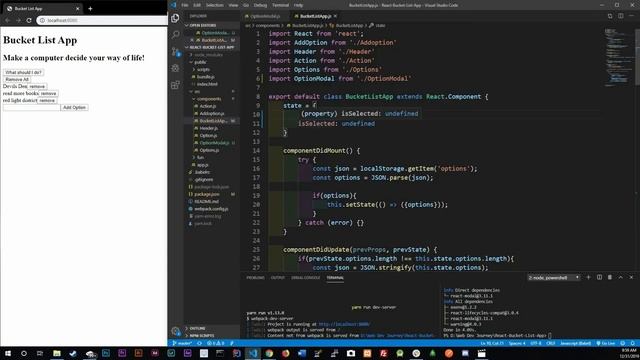Viewport: 640px width, 360px height.
Task: Click the sync changes icon in the status bar
Action: click(x=200, y=343)
